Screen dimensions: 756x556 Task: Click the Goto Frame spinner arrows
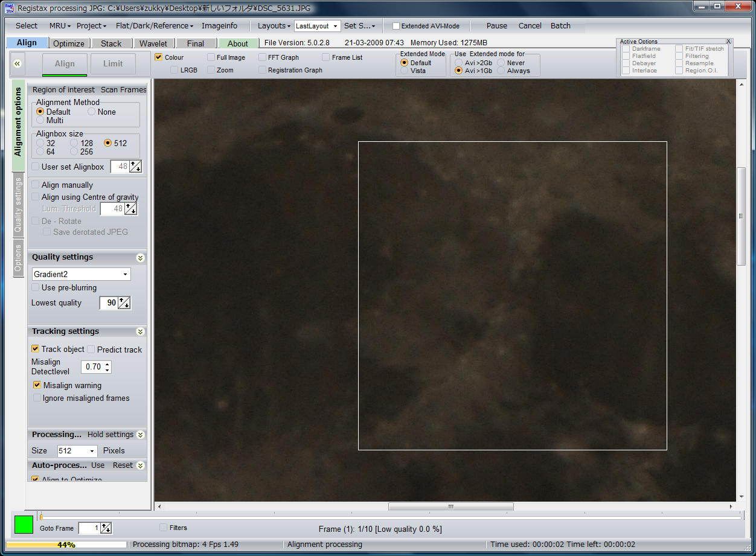click(106, 528)
